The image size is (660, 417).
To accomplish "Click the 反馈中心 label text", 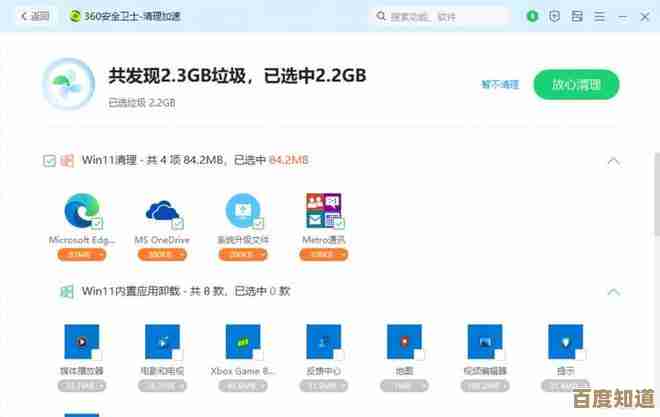I will pyautogui.click(x=324, y=371).
